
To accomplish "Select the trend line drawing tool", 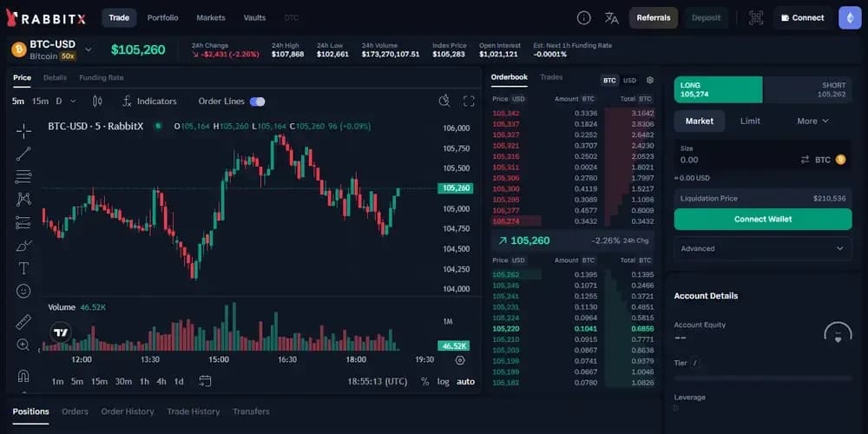I will 23,154.
